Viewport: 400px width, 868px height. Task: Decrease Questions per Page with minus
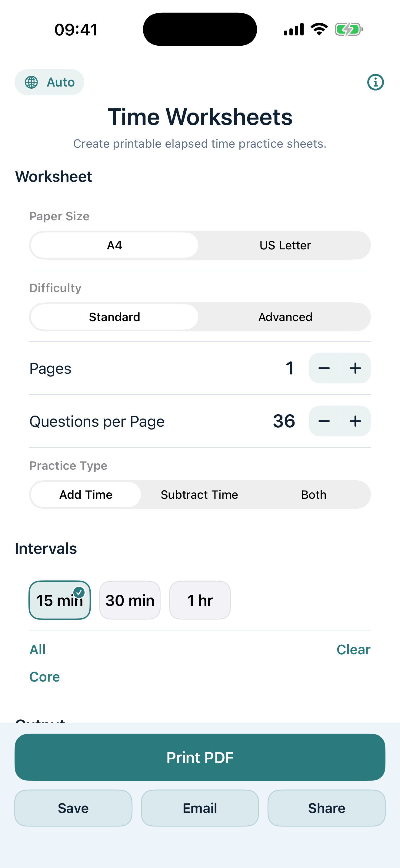pos(324,421)
